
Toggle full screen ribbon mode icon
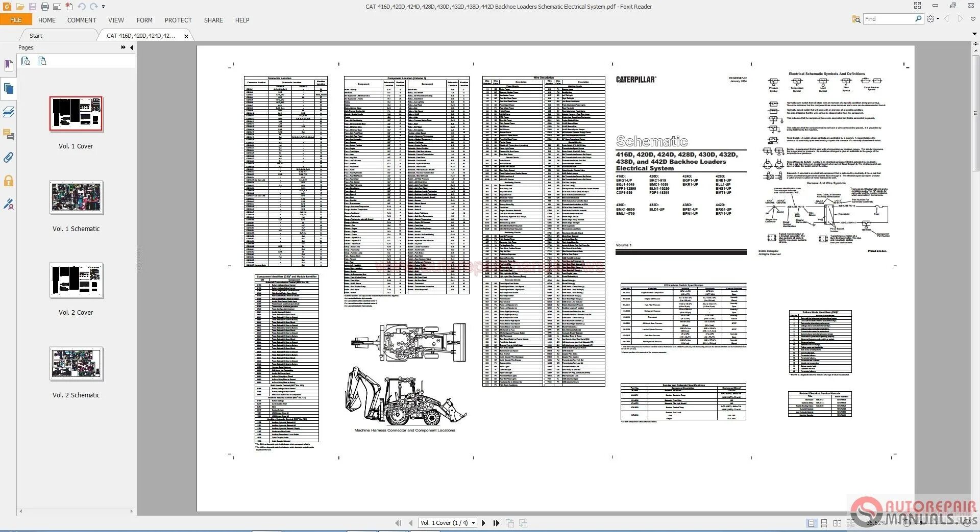click(x=917, y=6)
